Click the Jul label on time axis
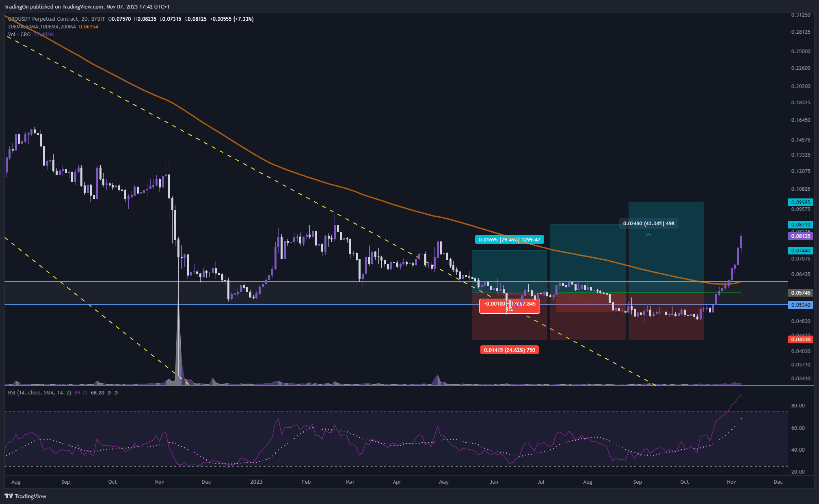819x504 pixels. (541, 482)
